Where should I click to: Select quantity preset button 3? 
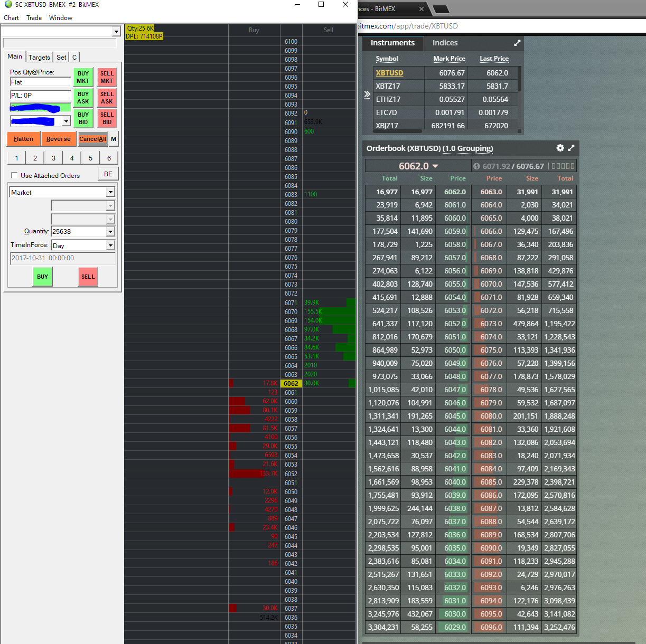(53, 158)
